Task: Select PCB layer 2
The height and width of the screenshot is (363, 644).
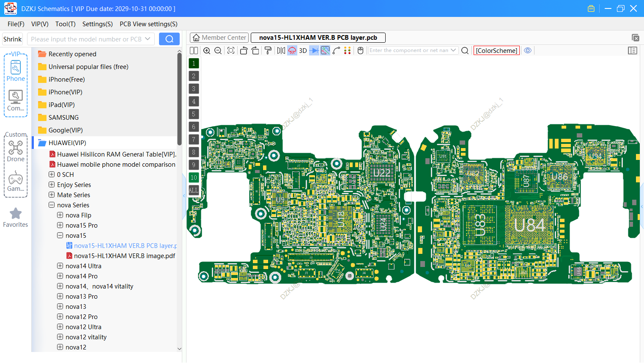Action: tap(194, 76)
